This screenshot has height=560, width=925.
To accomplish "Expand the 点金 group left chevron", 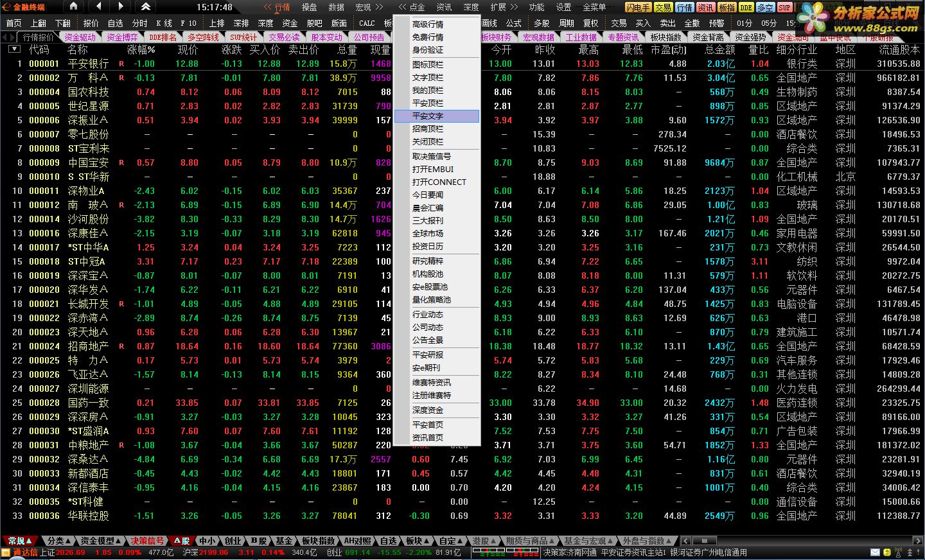I will (x=402, y=7).
